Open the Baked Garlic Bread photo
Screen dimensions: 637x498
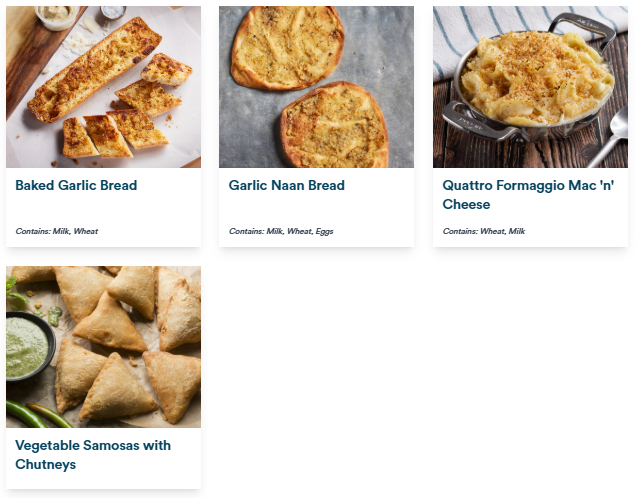click(x=103, y=87)
